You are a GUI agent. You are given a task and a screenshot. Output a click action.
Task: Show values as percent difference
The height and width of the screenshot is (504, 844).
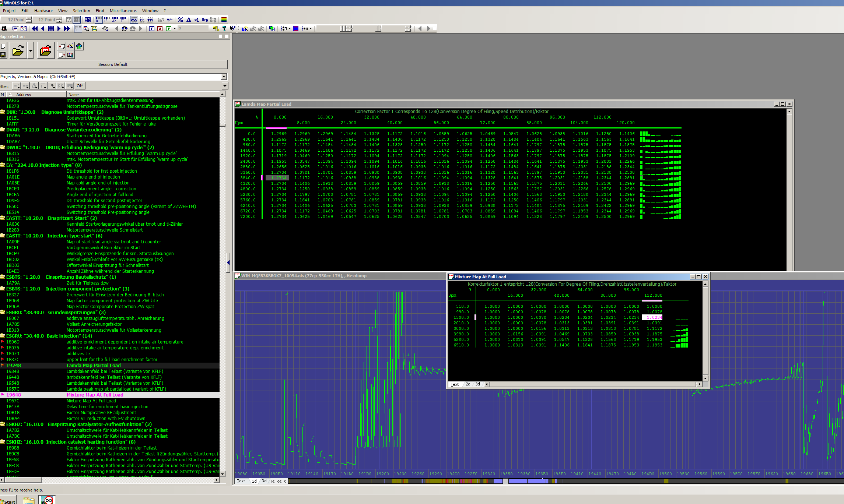click(181, 20)
